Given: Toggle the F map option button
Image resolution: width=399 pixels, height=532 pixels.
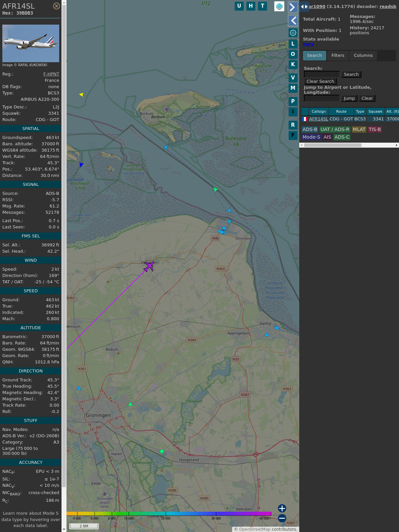Looking at the screenshot, I should 293,135.
